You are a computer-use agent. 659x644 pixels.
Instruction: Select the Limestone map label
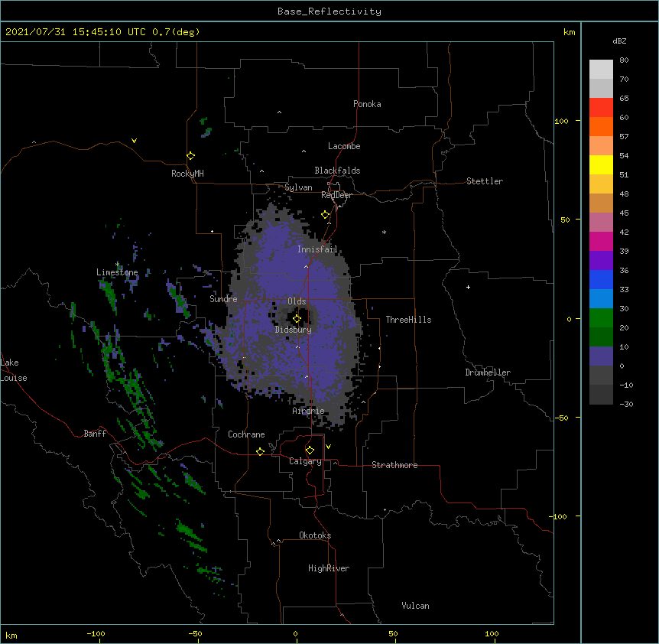tap(117, 272)
